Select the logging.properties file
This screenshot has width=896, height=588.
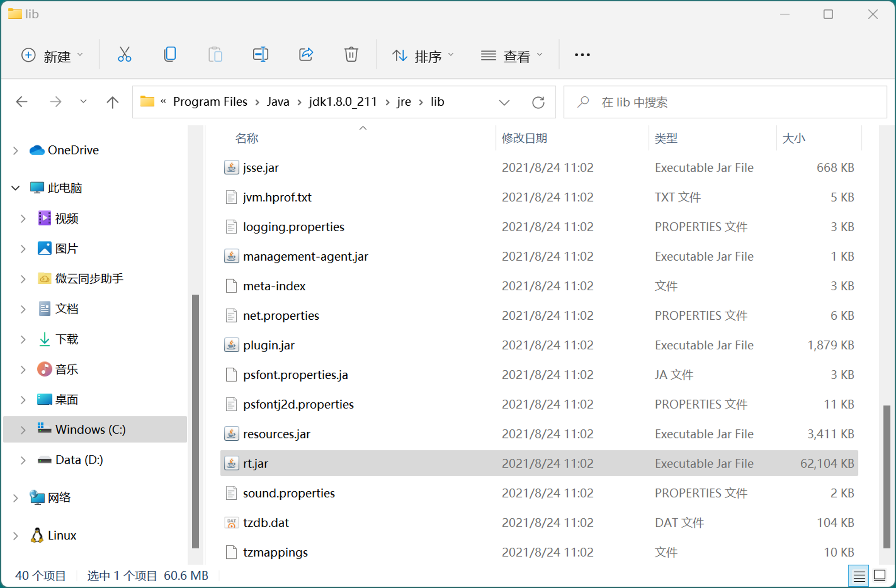[x=293, y=227]
